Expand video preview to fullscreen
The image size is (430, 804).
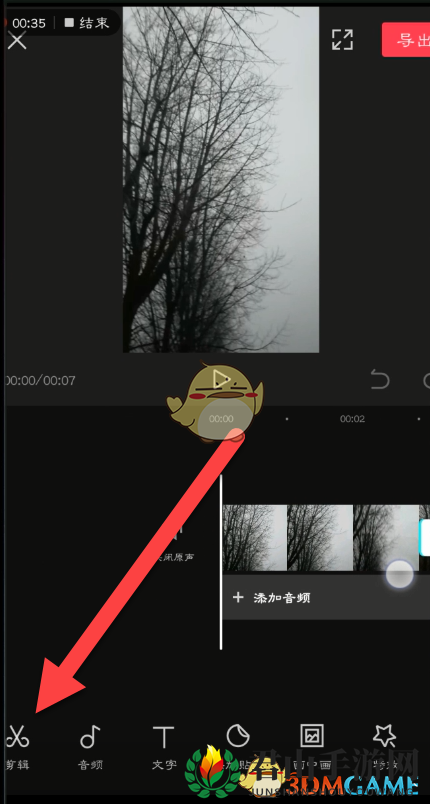pyautogui.click(x=342, y=39)
